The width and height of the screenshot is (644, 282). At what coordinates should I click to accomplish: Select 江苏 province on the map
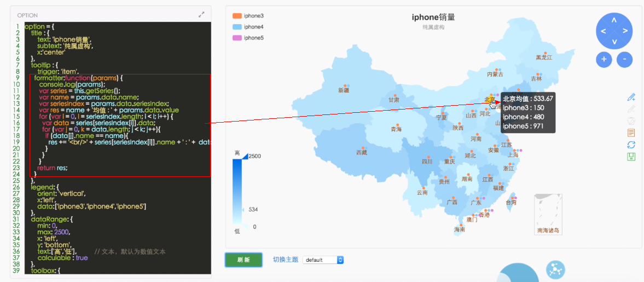click(x=507, y=145)
